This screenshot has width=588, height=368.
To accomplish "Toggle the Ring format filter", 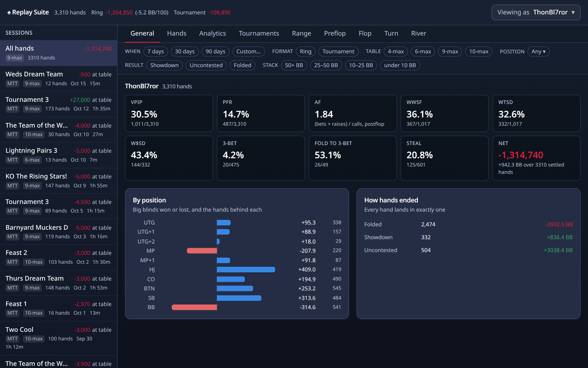I will pyautogui.click(x=305, y=52).
